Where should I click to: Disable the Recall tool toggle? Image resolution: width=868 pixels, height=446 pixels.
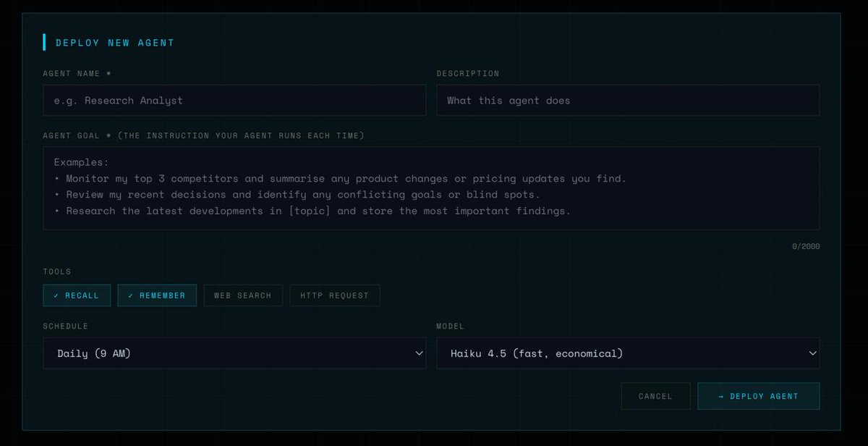pyautogui.click(x=77, y=295)
